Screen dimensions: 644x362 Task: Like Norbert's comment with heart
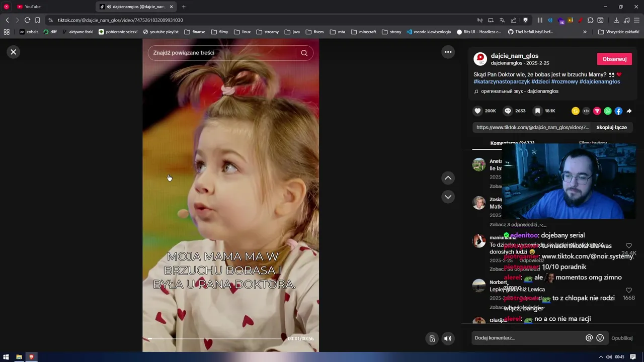[x=628, y=290]
